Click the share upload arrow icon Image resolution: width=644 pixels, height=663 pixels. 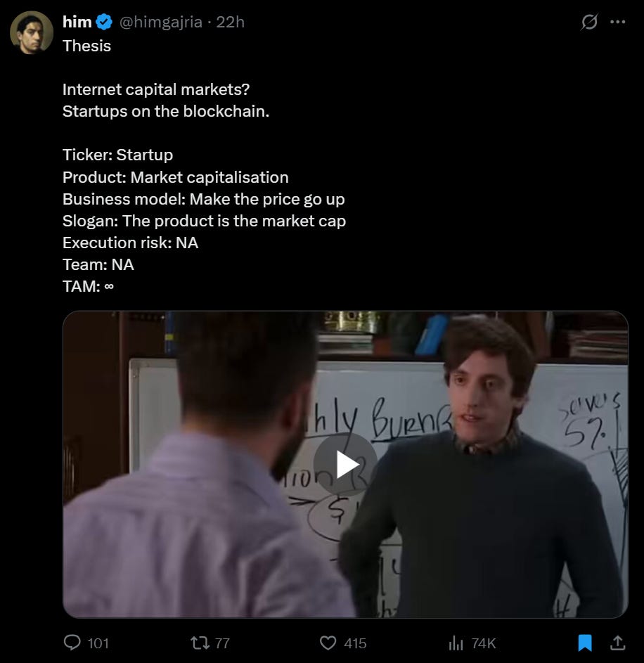[618, 643]
